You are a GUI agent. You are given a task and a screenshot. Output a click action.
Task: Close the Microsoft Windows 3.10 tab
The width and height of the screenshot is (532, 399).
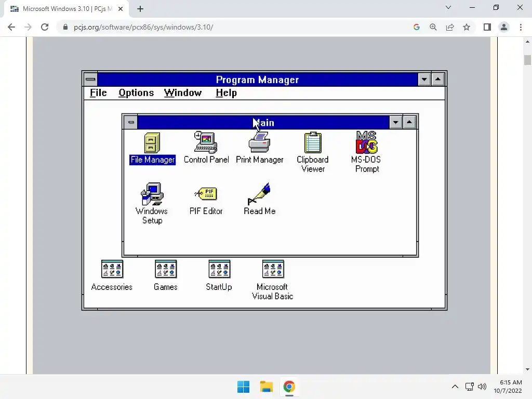[121, 9]
